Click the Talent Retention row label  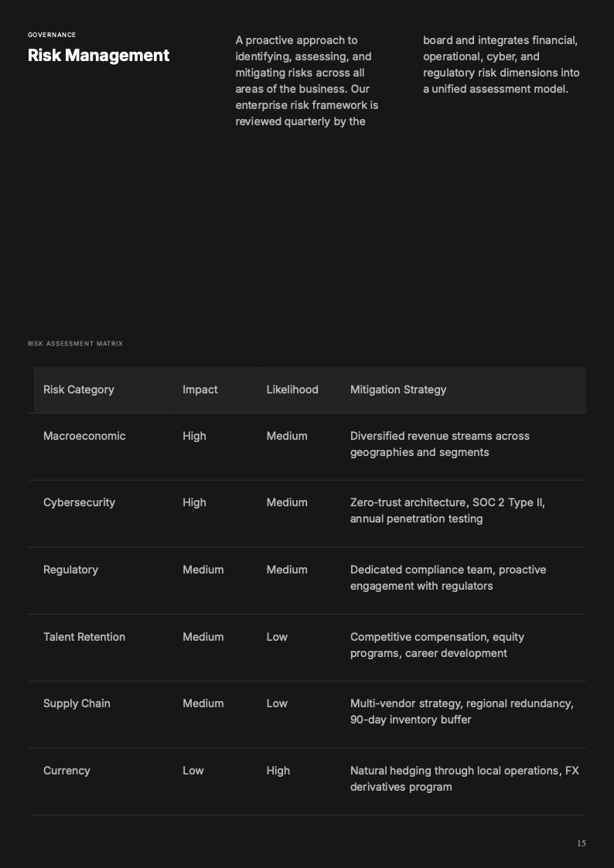pos(84,637)
